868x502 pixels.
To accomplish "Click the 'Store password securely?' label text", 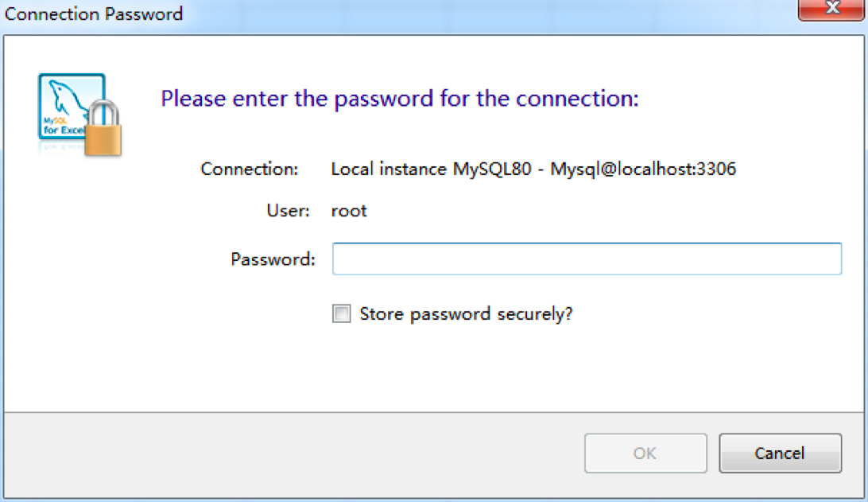I will point(466,314).
